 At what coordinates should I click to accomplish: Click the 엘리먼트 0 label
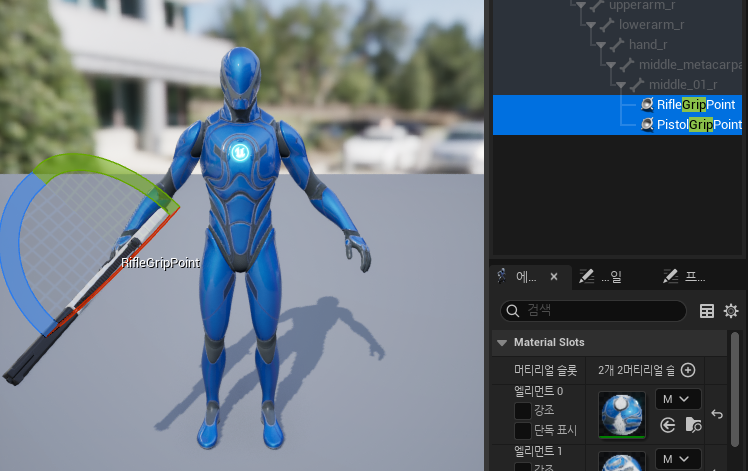539,391
